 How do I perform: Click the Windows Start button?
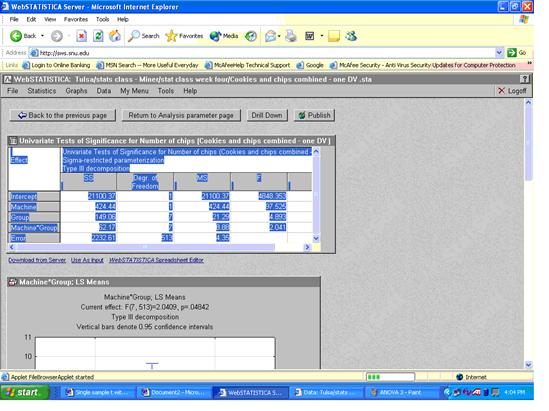[x=25, y=392]
